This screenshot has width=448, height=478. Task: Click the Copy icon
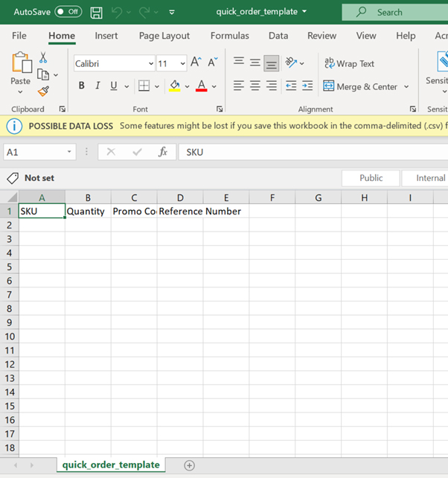coord(43,74)
